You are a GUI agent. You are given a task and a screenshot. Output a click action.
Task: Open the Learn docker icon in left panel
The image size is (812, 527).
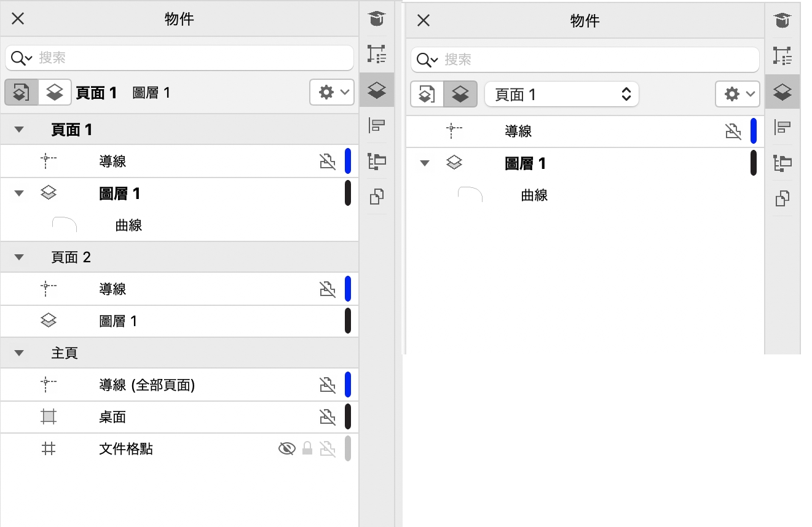376,19
